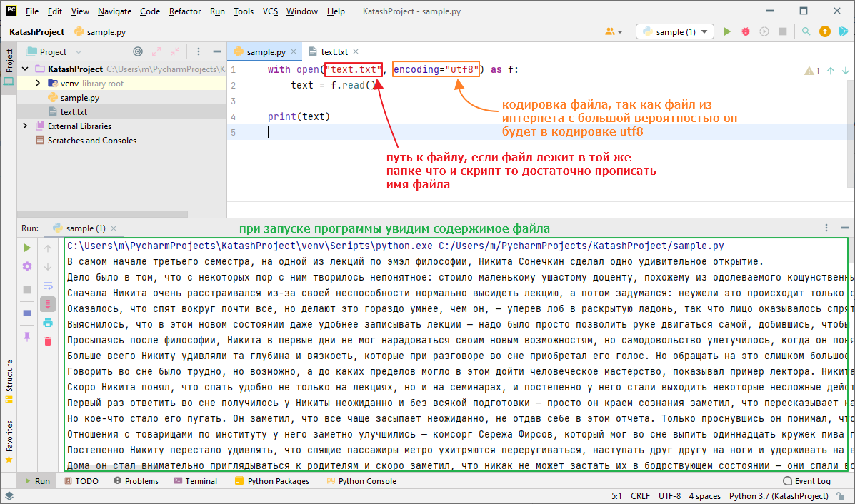
Task: Start debugging with the red bug icon
Action: 746,31
